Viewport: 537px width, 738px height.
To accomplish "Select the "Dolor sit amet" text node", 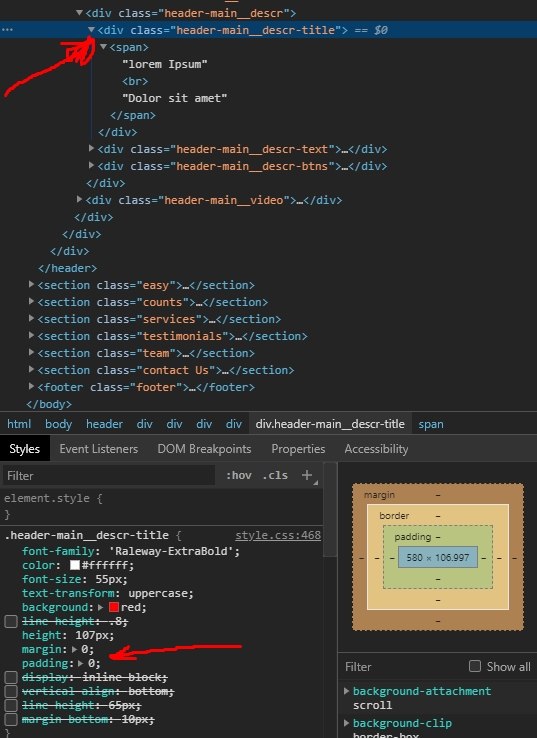I will 175,98.
